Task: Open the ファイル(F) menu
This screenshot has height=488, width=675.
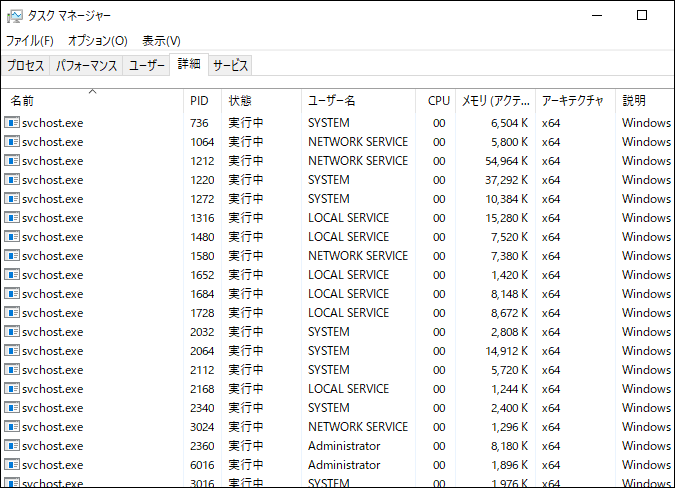Action: coord(30,41)
